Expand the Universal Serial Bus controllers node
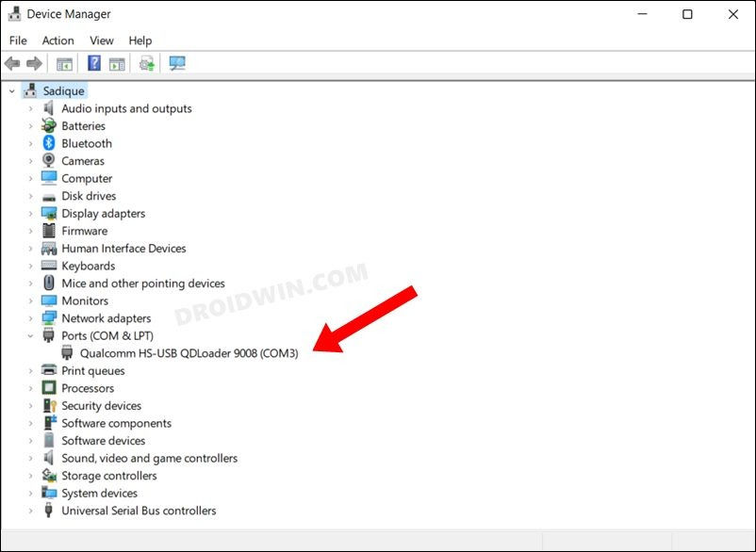Image resolution: width=756 pixels, height=552 pixels. pos(30,511)
